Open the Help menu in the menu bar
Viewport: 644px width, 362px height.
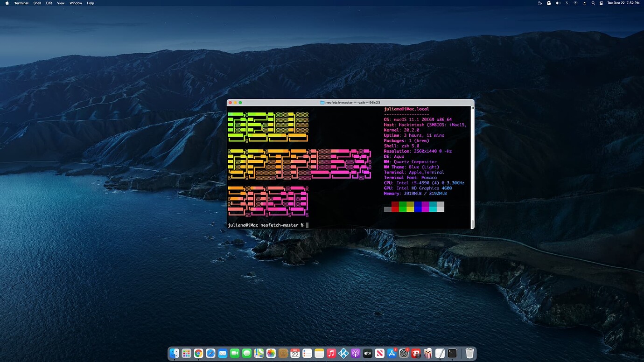[x=90, y=3]
